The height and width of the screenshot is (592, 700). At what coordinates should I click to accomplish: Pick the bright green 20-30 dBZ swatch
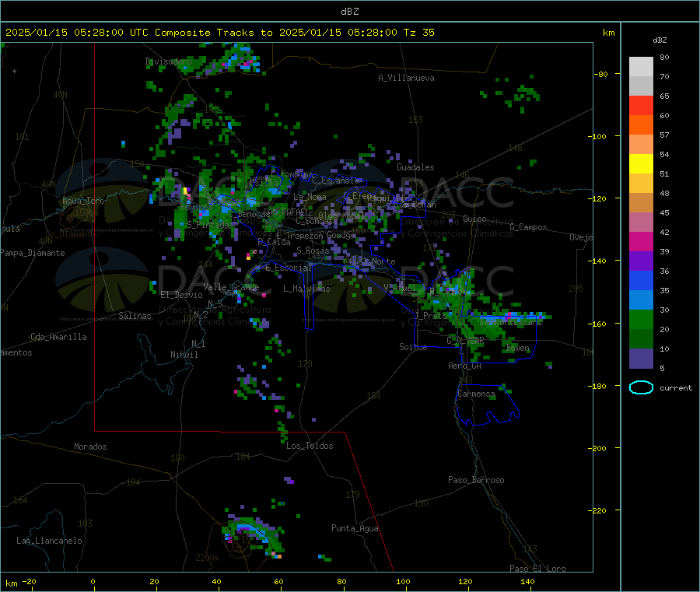[641, 320]
